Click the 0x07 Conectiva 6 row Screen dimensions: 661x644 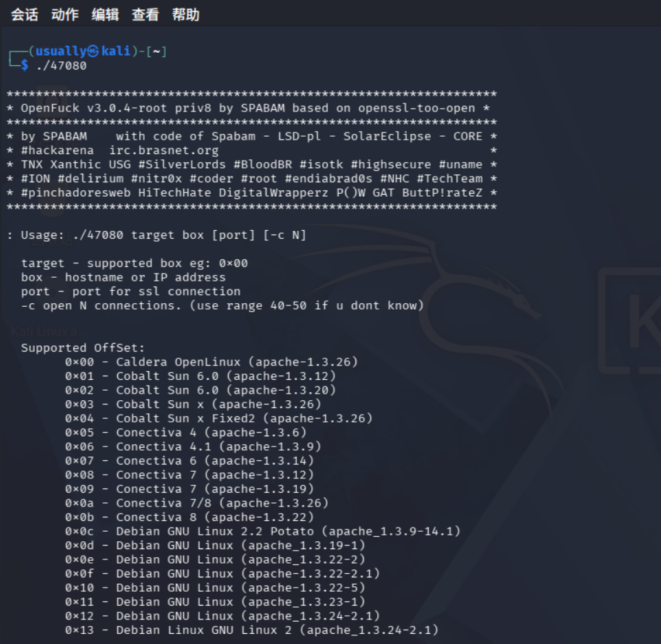(190, 461)
